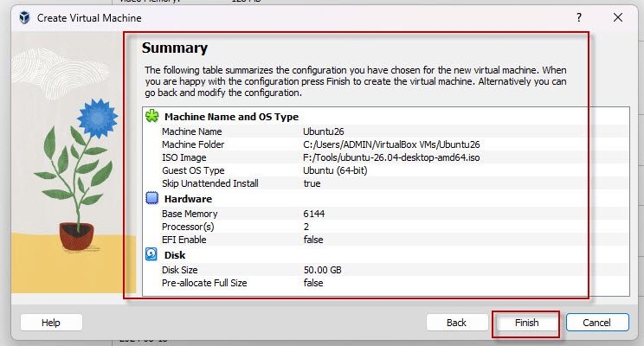Click the processor count value 2
The image size is (644, 346).
(x=306, y=227)
